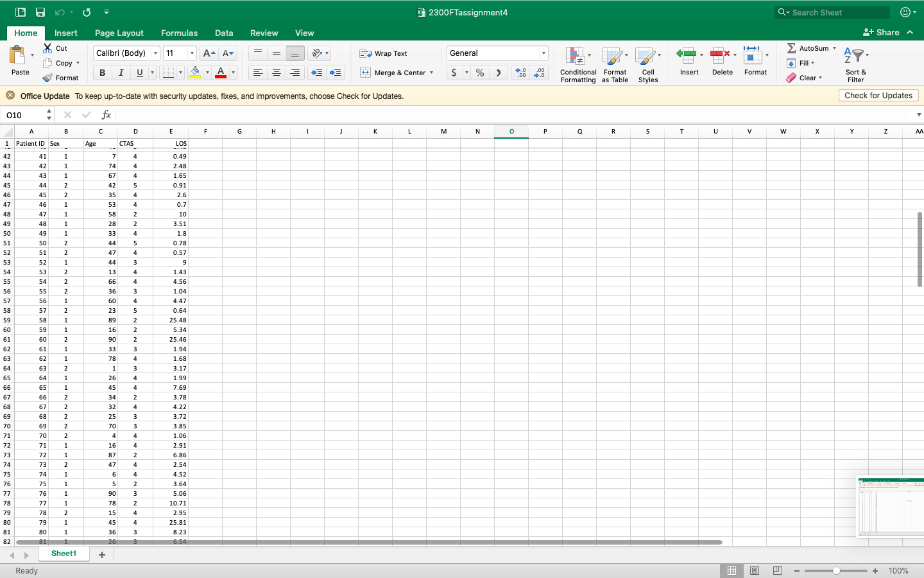Click the Increase Decimal icon
The width and height of the screenshot is (924, 578).
(x=520, y=73)
